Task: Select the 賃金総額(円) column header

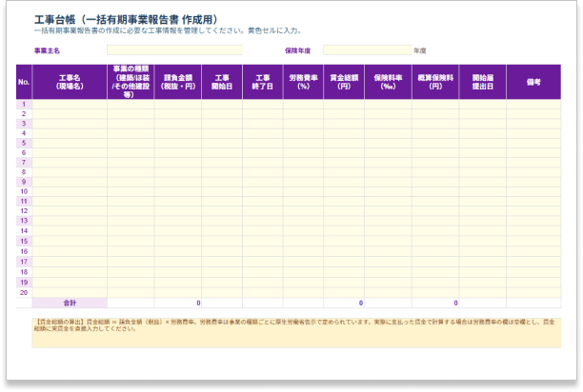Action: (344, 82)
